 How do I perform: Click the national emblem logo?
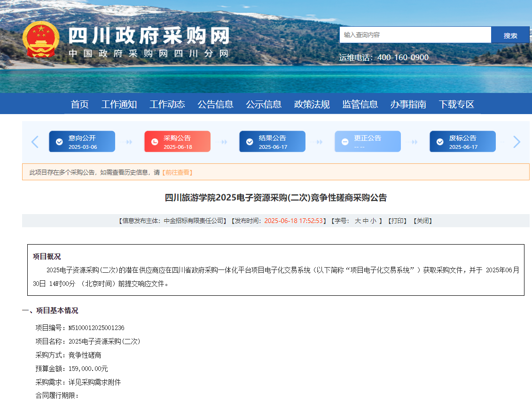(41, 39)
